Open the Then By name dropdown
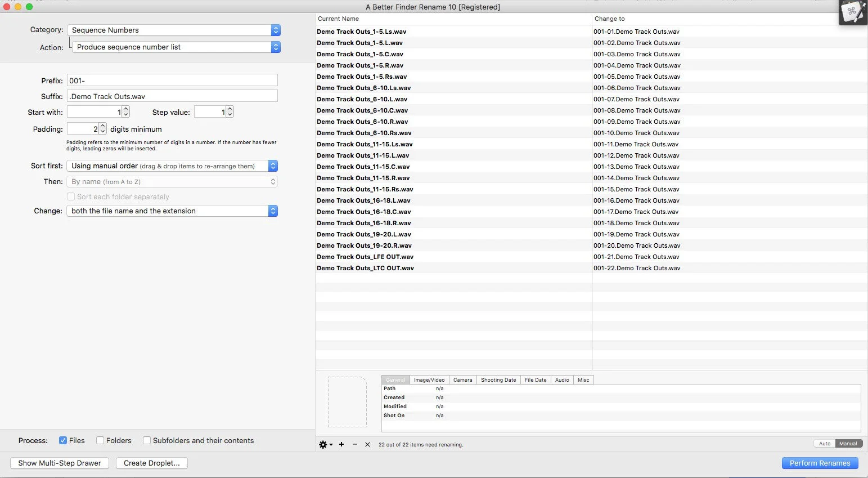This screenshot has height=478, width=868. coord(172,181)
